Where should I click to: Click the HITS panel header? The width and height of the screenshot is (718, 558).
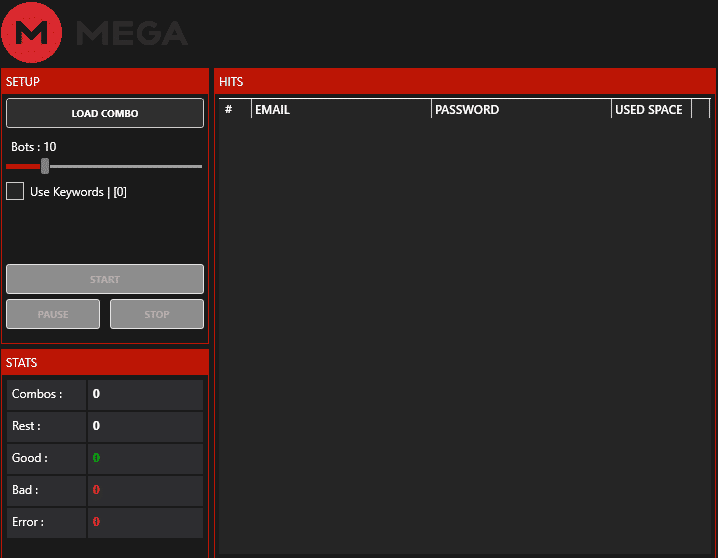coord(465,81)
